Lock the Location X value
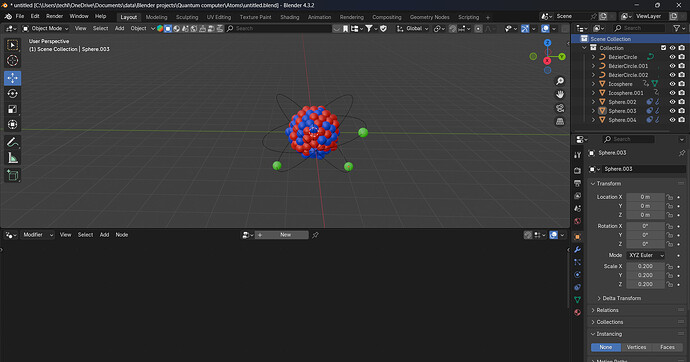The image size is (690, 362). click(x=670, y=197)
